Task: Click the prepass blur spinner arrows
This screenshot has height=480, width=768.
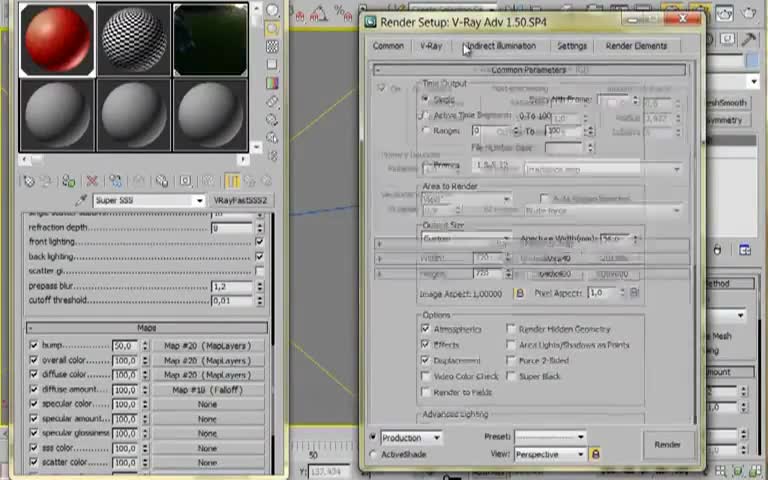Action: [x=260, y=286]
